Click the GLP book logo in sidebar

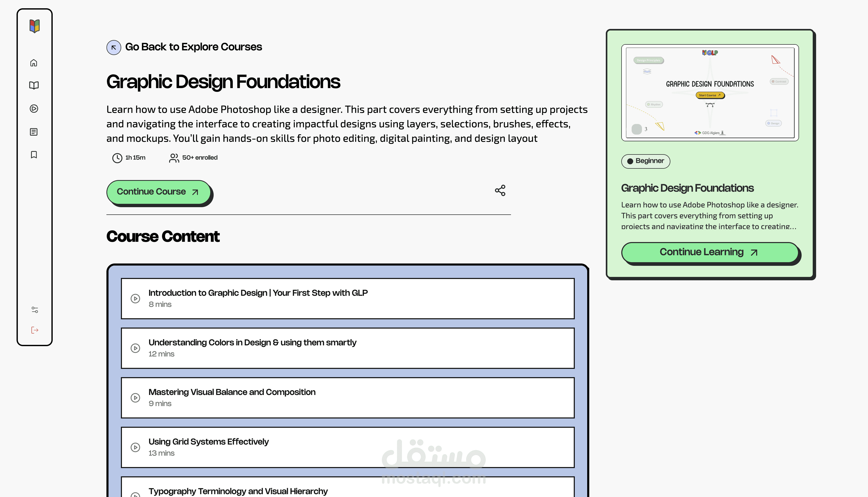(34, 26)
